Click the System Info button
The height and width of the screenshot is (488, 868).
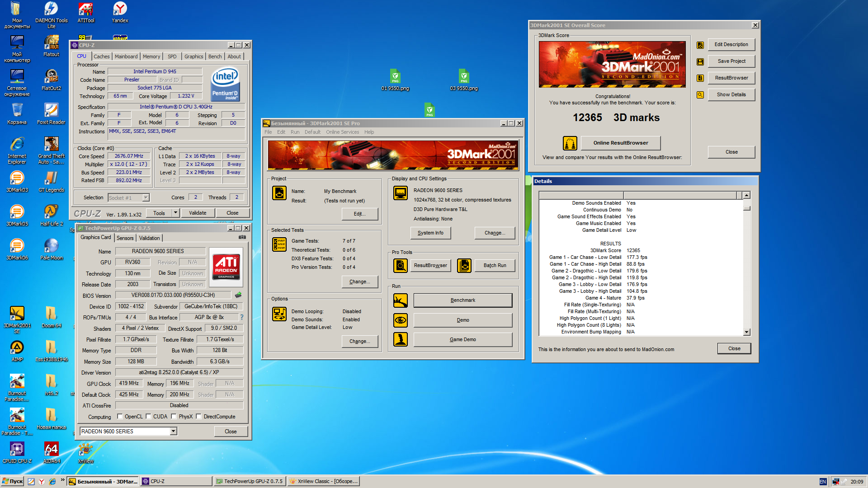click(430, 233)
